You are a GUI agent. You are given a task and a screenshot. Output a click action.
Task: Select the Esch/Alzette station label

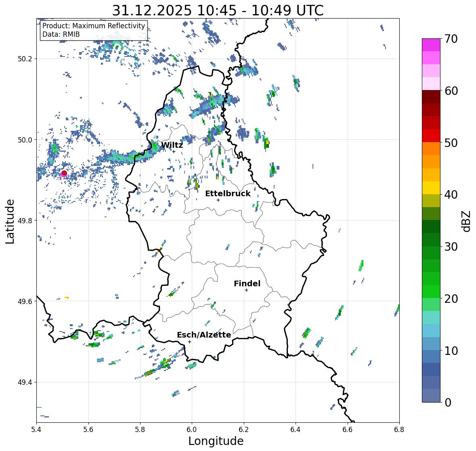pyautogui.click(x=204, y=335)
